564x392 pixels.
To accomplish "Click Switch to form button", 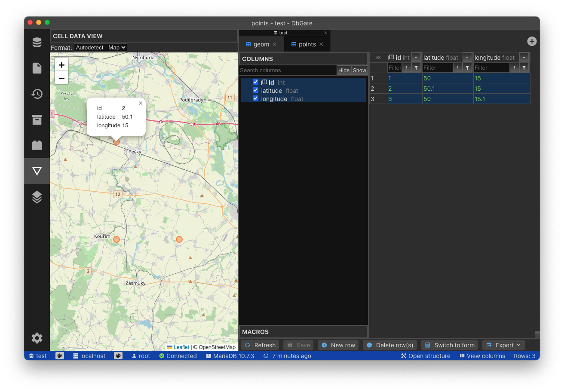I will 450,345.
